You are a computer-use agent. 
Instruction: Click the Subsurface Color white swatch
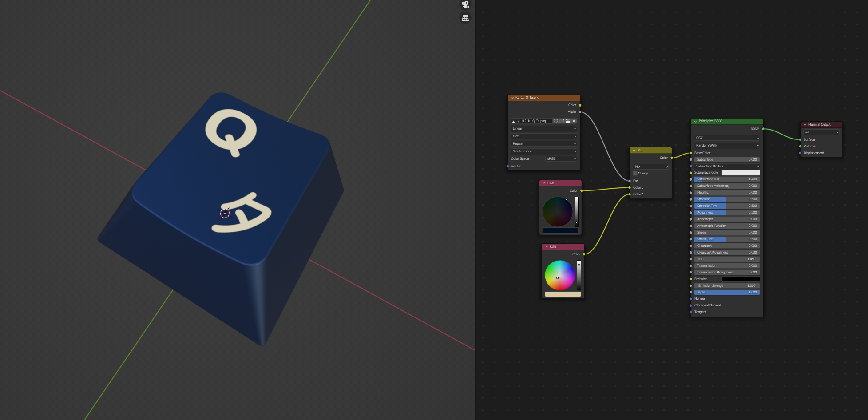point(740,173)
